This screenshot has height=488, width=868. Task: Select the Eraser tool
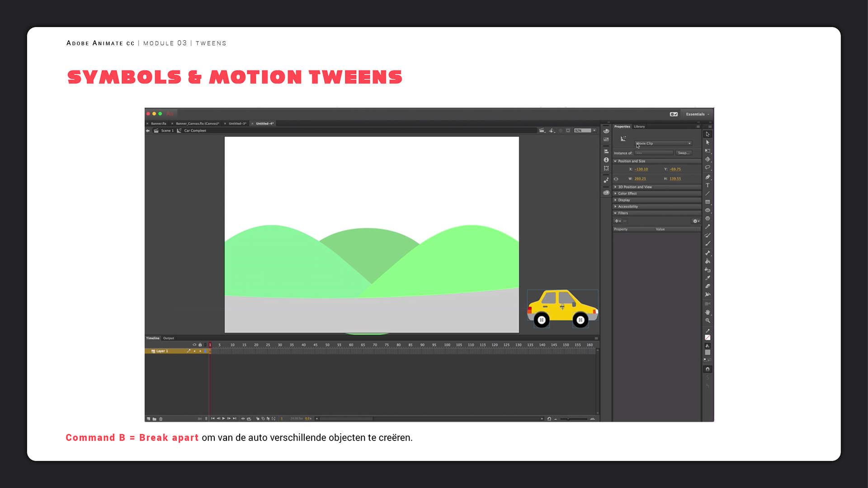(708, 286)
